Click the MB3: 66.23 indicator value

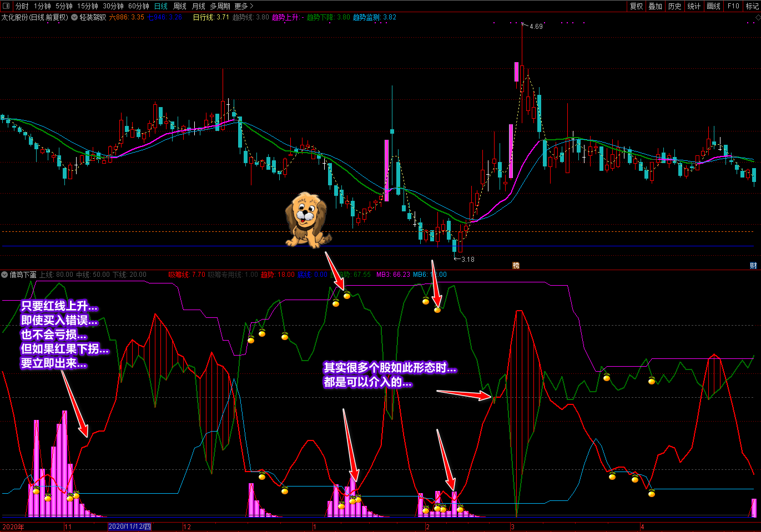(394, 275)
